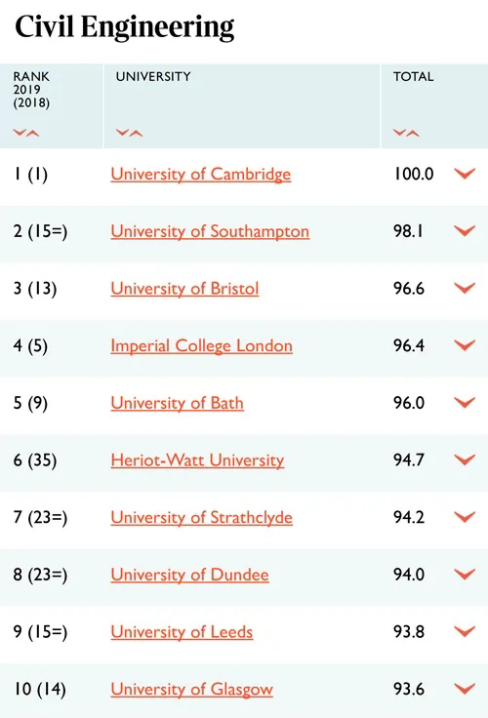
Task: Open University of Cambridge link
Action: point(201,174)
